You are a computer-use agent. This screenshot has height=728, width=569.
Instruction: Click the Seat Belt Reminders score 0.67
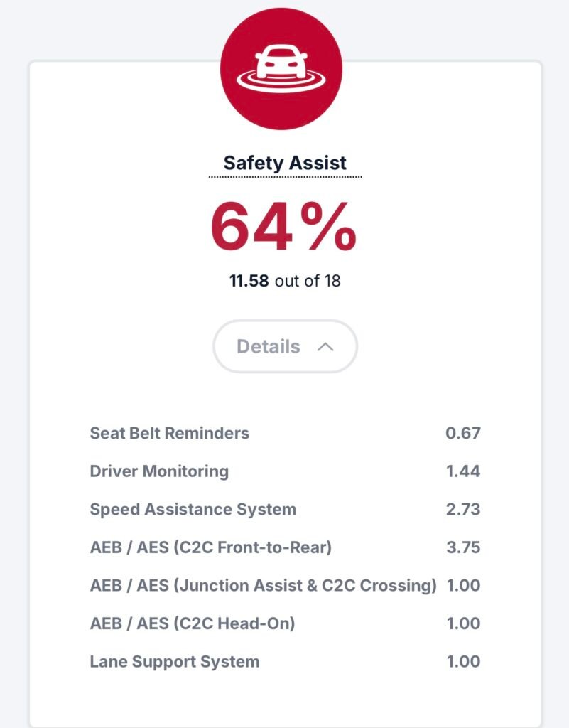point(463,433)
